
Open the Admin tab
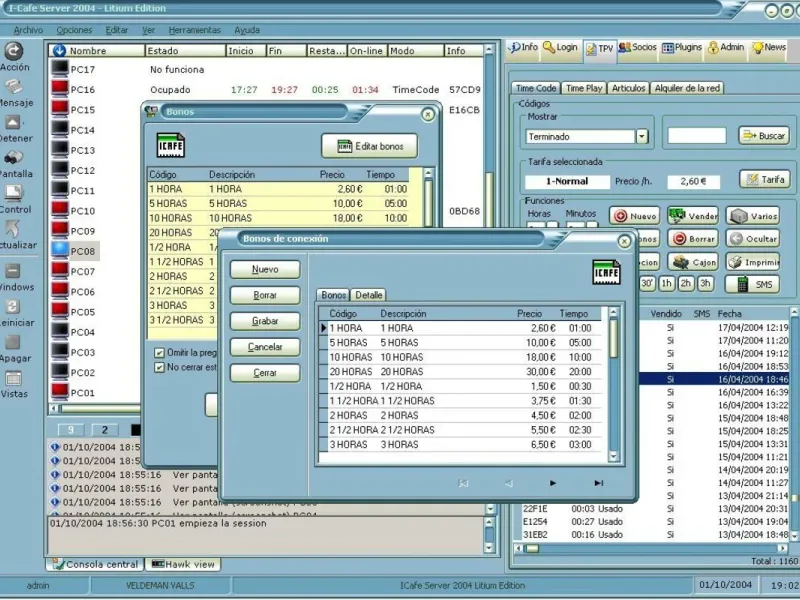point(726,48)
